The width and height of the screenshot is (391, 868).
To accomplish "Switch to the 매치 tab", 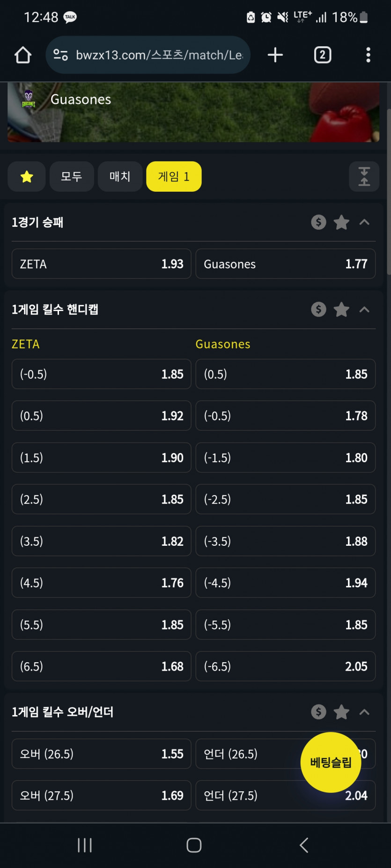I will 120,176.
